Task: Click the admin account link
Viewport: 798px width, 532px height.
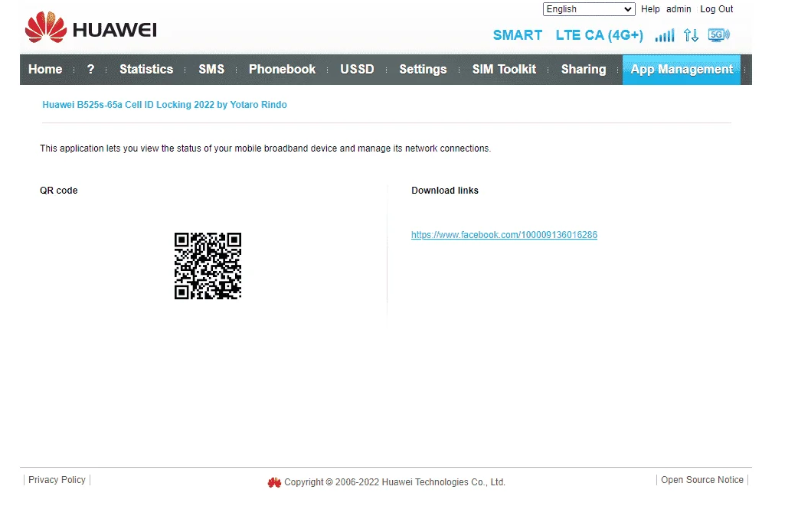Action: pyautogui.click(x=679, y=9)
